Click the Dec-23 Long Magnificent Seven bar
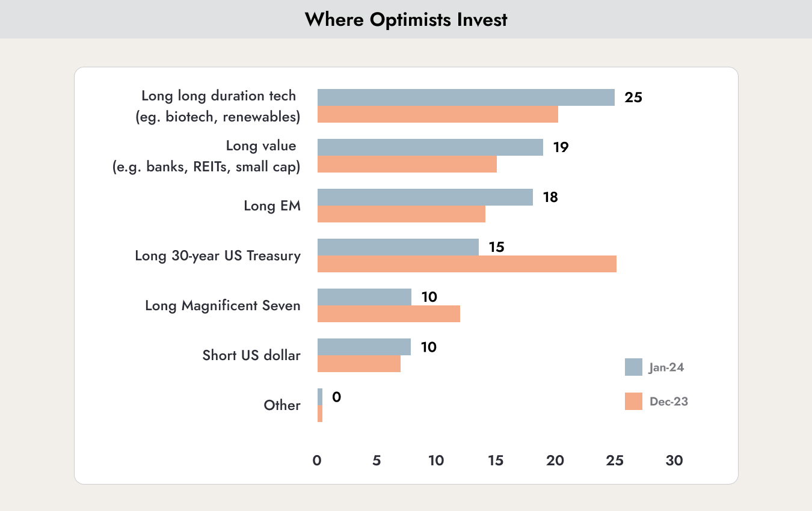Viewport: 812px width, 511px height. tap(389, 314)
